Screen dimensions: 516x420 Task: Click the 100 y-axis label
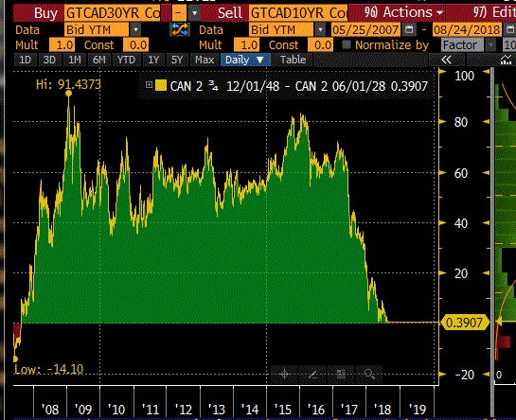tap(464, 76)
